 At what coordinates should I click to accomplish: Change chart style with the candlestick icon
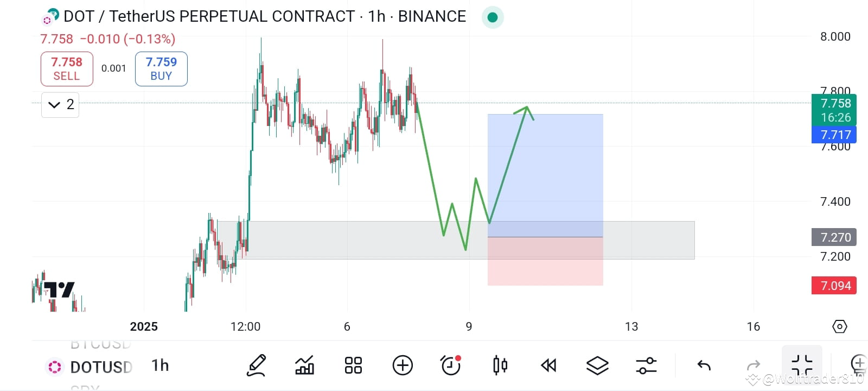(x=499, y=365)
